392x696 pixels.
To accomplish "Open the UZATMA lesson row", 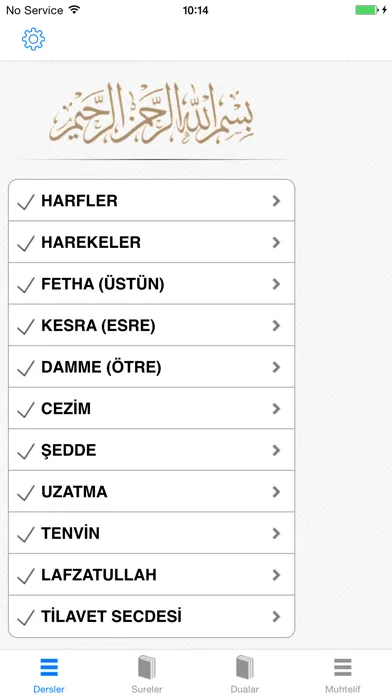I will [x=151, y=491].
